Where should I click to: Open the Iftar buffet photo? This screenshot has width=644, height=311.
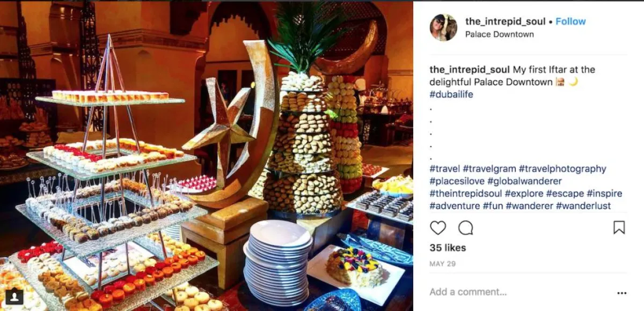pos(207,155)
